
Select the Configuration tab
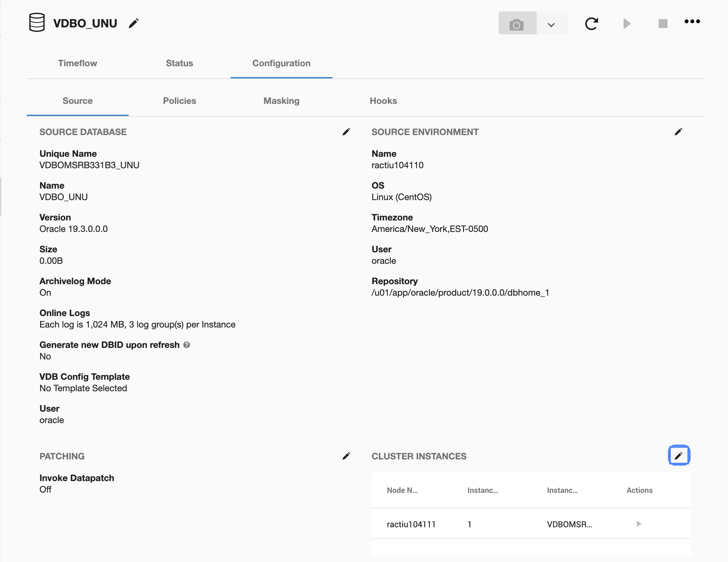pyautogui.click(x=281, y=63)
